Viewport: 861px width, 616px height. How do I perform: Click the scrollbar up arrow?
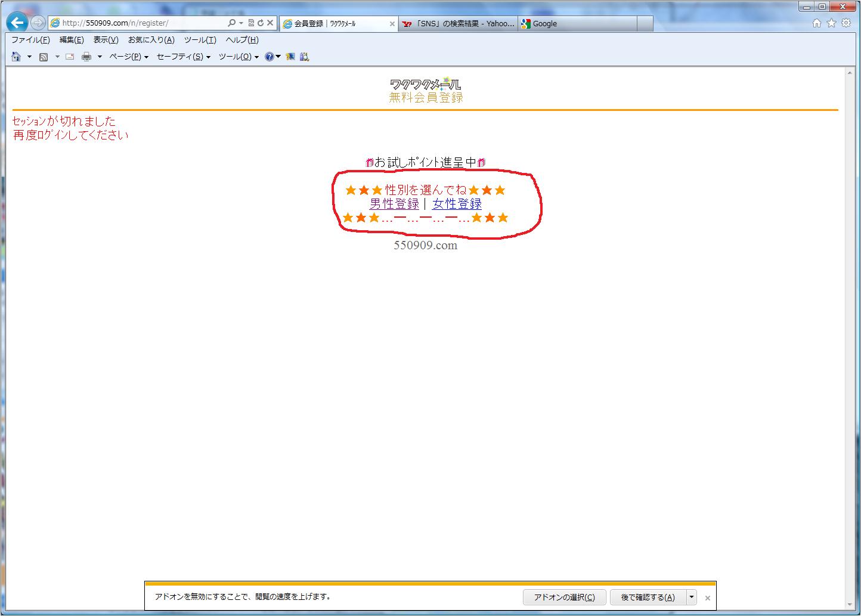click(850, 73)
